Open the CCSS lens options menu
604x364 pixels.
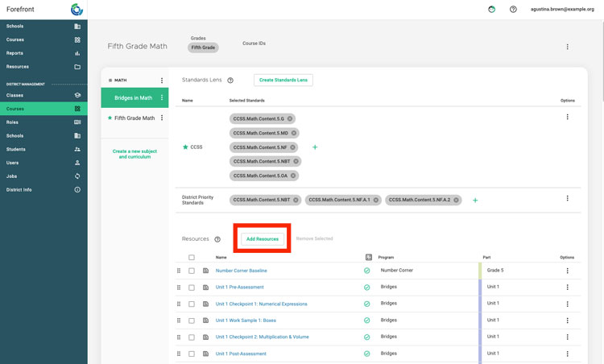568,117
